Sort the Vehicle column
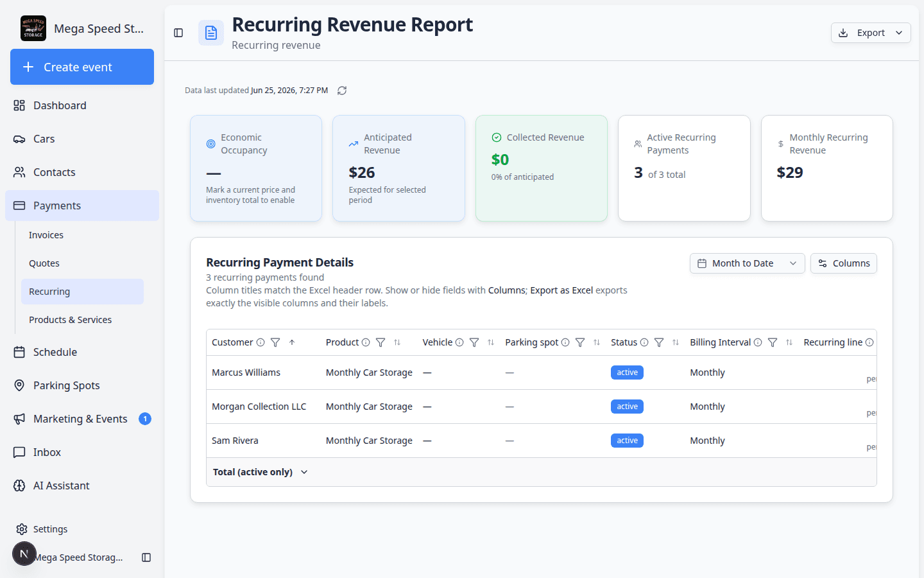 click(491, 342)
